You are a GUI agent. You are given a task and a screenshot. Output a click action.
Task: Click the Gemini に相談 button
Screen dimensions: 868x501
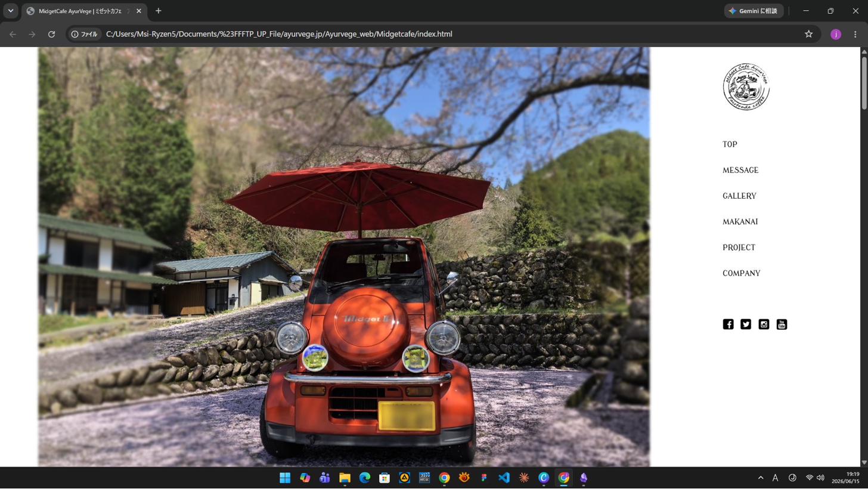click(x=754, y=11)
